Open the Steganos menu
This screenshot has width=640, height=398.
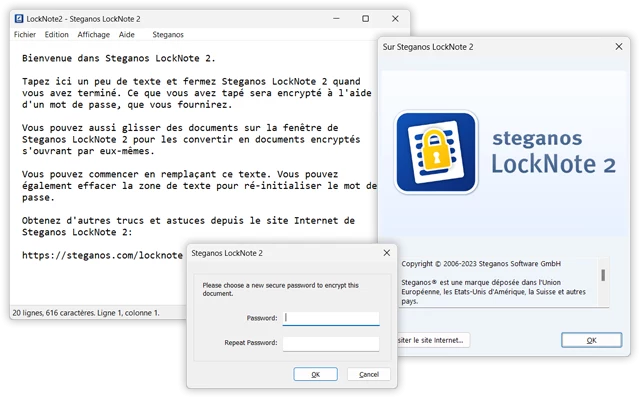(168, 35)
